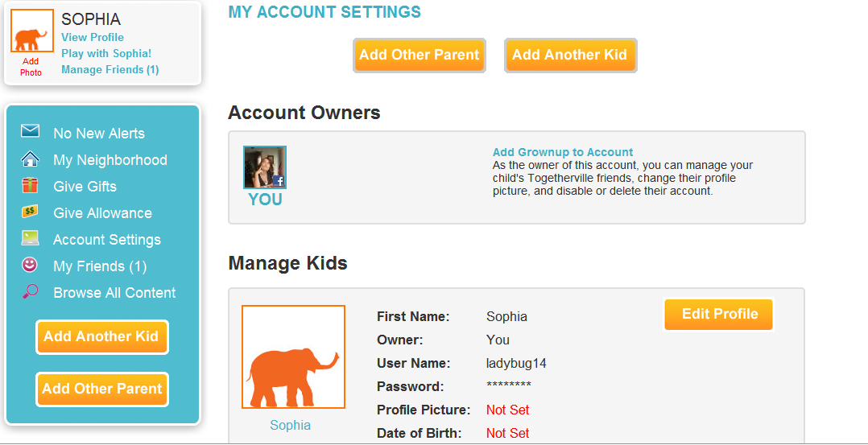Click the gift box icon
Viewport: 868px width, 445px height.
coord(31,186)
